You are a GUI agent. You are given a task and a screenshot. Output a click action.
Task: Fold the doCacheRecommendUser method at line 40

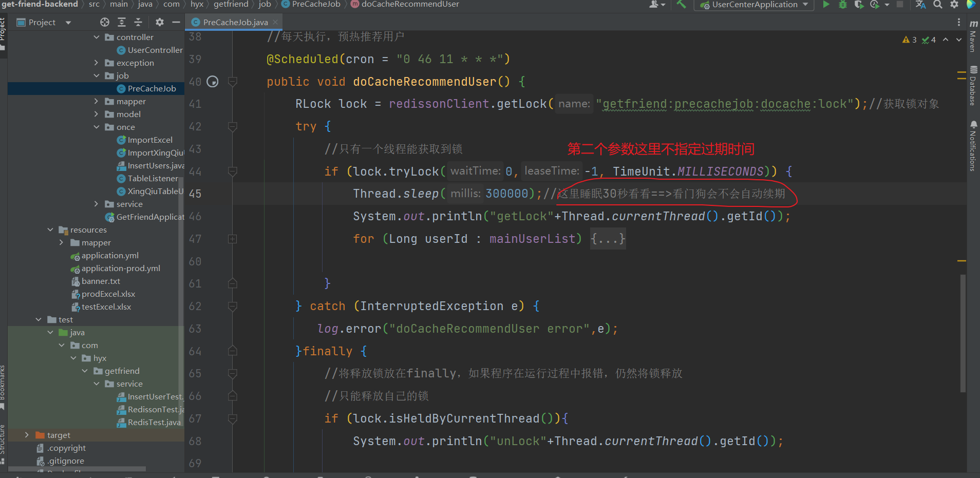click(x=232, y=82)
